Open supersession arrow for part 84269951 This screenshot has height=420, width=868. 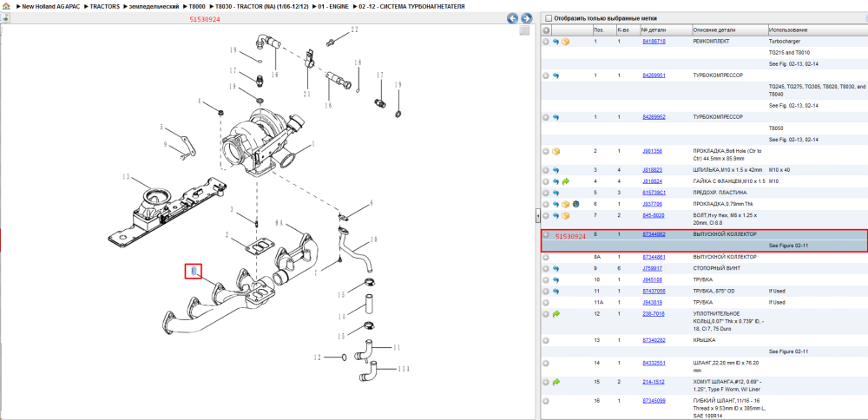click(556, 75)
